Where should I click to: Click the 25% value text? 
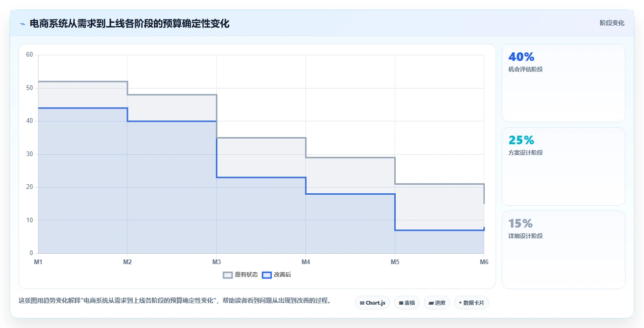coord(521,140)
